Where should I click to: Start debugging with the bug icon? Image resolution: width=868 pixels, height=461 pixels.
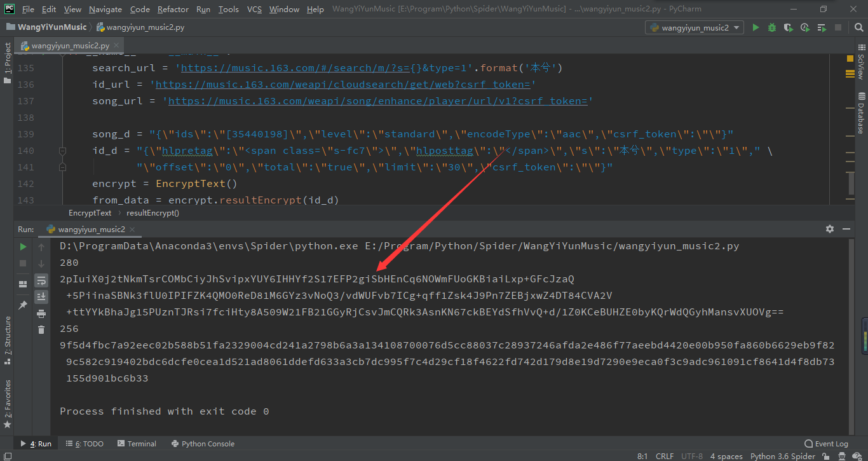(x=772, y=27)
